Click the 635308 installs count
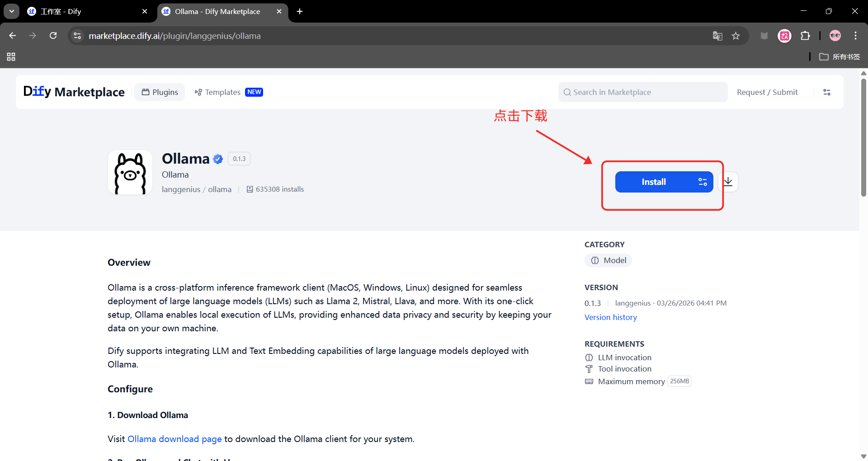The width and height of the screenshot is (868, 461). 275,189
